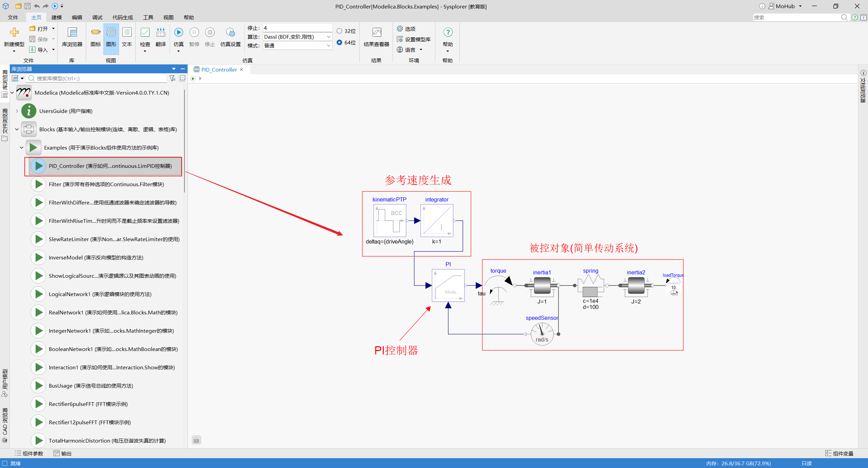
Task: Click the 翻译 translate icon
Action: (161, 33)
